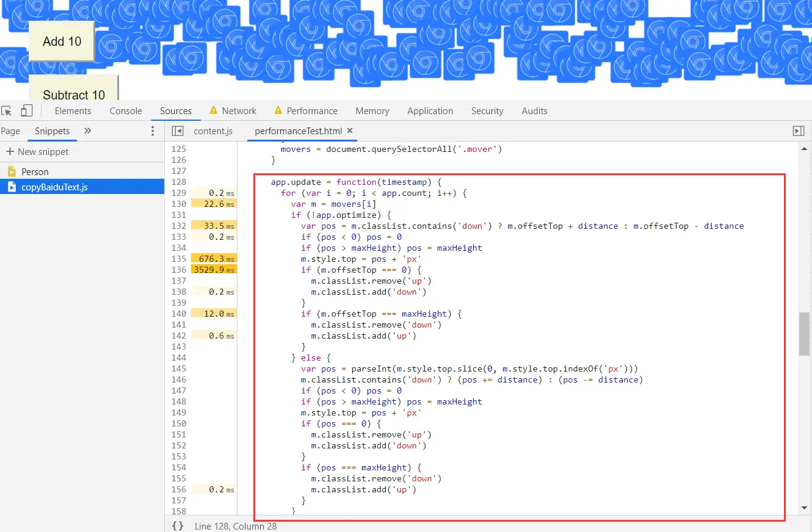Go to the Network panel
812x532 pixels.
click(x=239, y=111)
